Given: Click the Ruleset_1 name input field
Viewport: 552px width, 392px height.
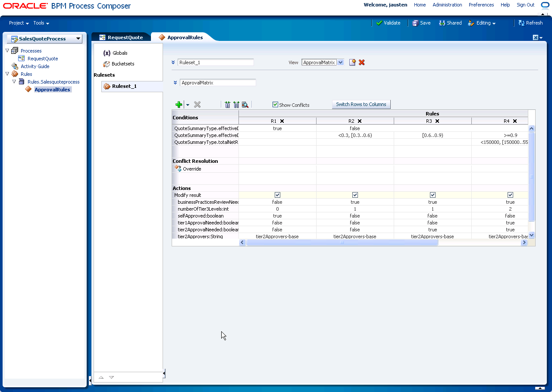Looking at the screenshot, I should point(216,62).
